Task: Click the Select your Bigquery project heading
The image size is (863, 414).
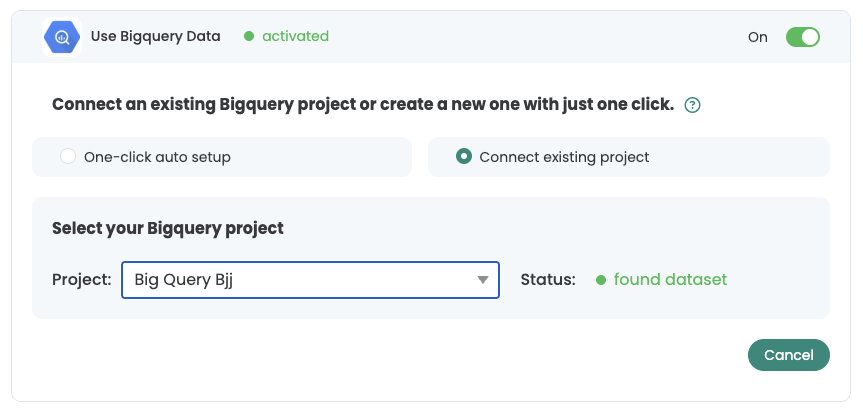Action: pyautogui.click(x=168, y=228)
